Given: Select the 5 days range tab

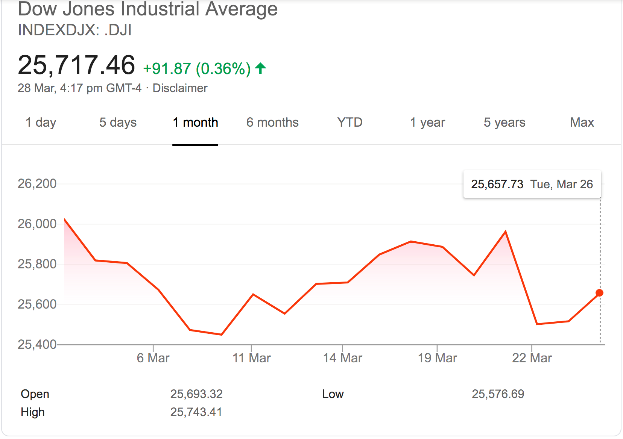Looking at the screenshot, I should point(118,122).
